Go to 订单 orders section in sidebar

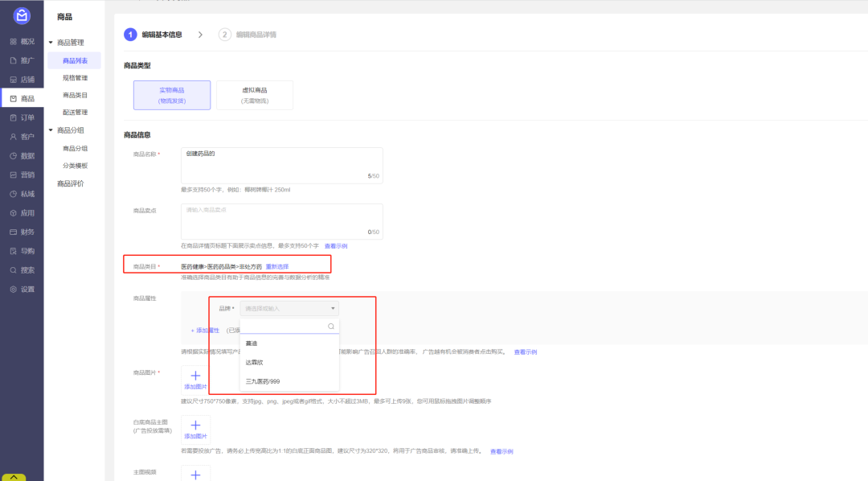point(22,117)
